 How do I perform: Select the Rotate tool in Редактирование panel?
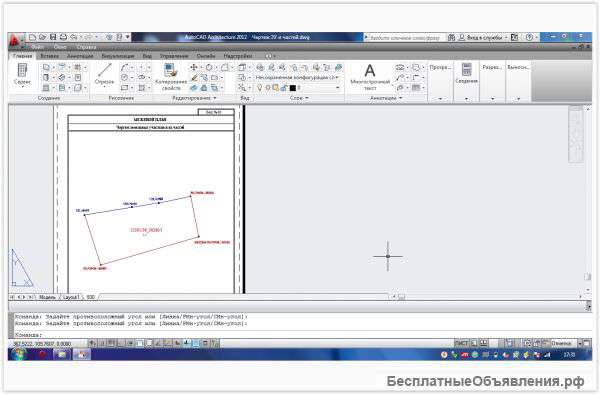coord(209,67)
